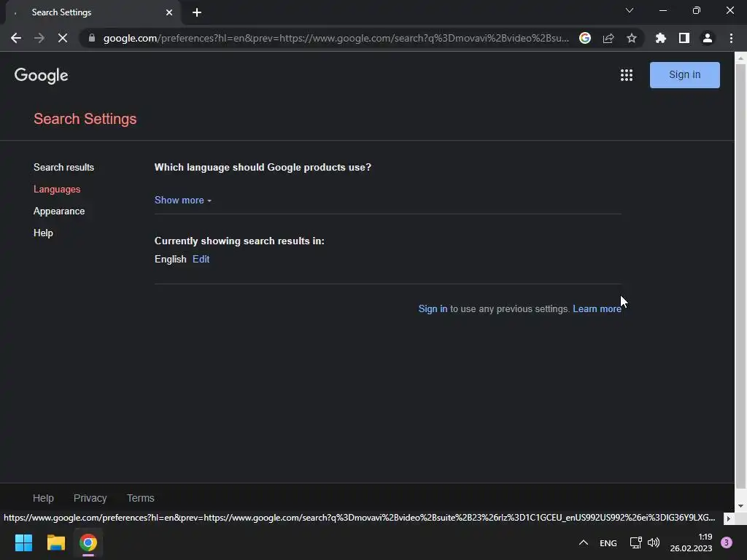Open Help in the left sidebar
Viewport: 747px width, 560px height.
pyautogui.click(x=43, y=233)
